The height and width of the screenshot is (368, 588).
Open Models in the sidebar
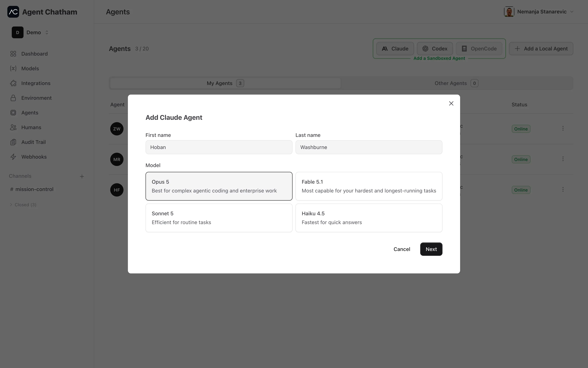click(x=30, y=68)
